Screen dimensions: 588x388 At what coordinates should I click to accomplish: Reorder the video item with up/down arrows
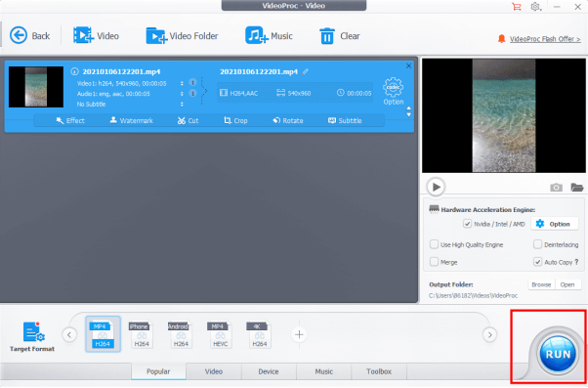[x=408, y=111]
